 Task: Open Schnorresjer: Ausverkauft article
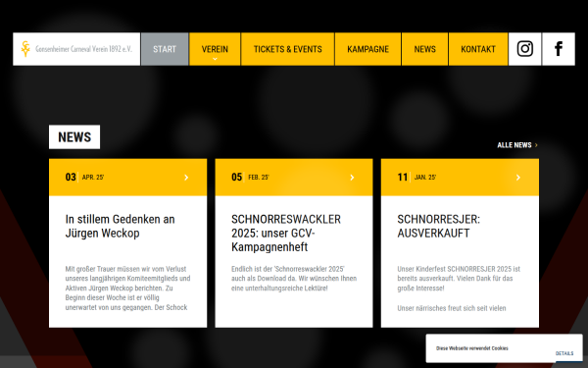pos(438,226)
